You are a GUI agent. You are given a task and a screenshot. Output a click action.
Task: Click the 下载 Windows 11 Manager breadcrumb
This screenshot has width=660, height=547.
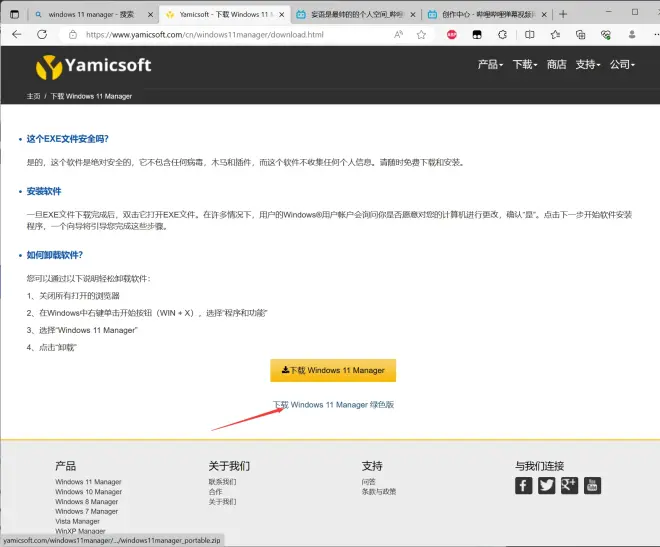click(x=91, y=96)
